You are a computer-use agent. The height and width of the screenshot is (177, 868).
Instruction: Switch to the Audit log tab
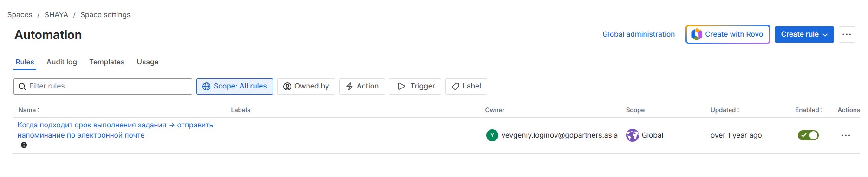click(62, 62)
